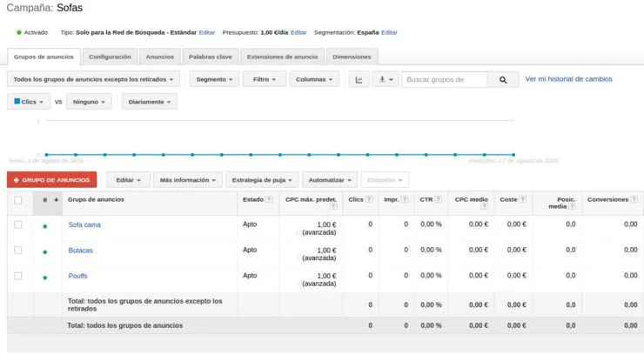The image size is (644, 361).
Task: Check the box for Pouffs row
Action: pos(18,276)
